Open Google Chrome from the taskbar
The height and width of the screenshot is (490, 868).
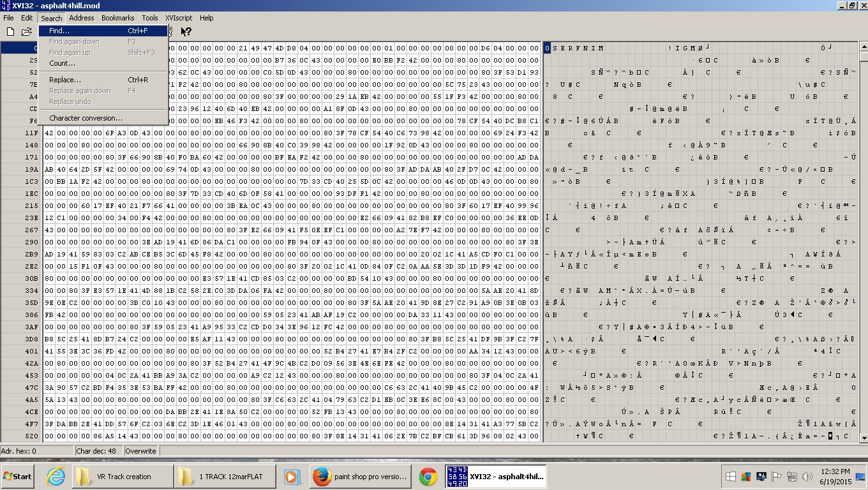(428, 476)
